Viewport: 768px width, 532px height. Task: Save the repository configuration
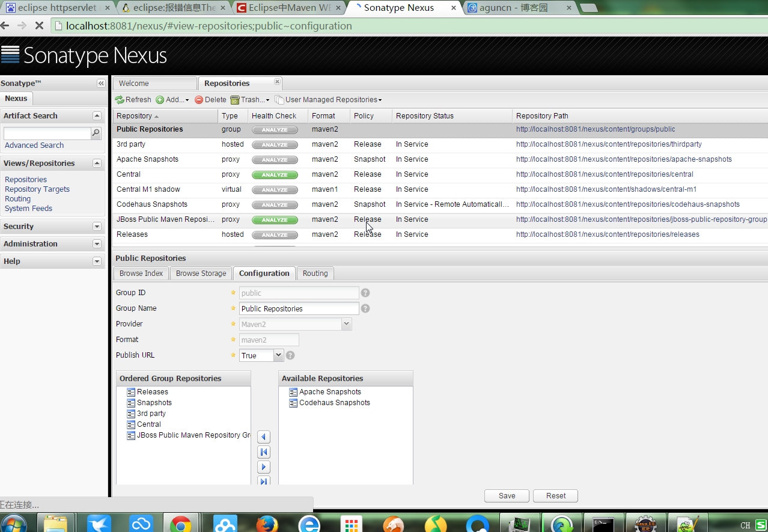click(507, 496)
